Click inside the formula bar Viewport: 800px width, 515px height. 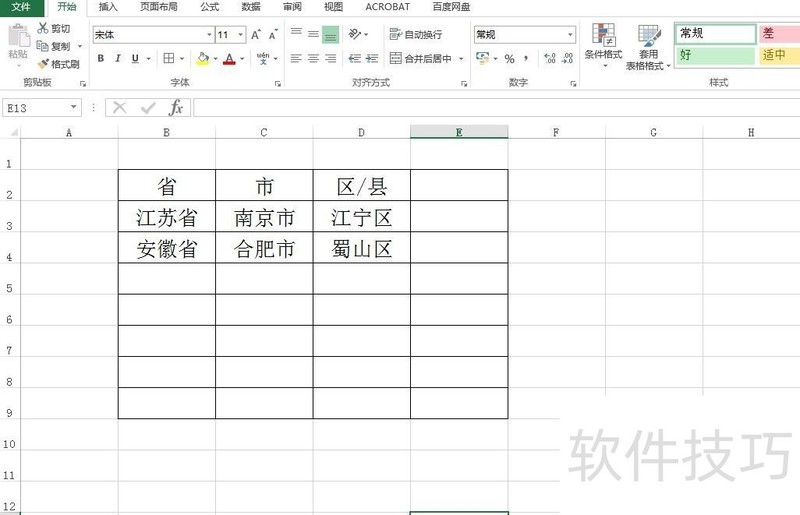[x=496, y=108]
